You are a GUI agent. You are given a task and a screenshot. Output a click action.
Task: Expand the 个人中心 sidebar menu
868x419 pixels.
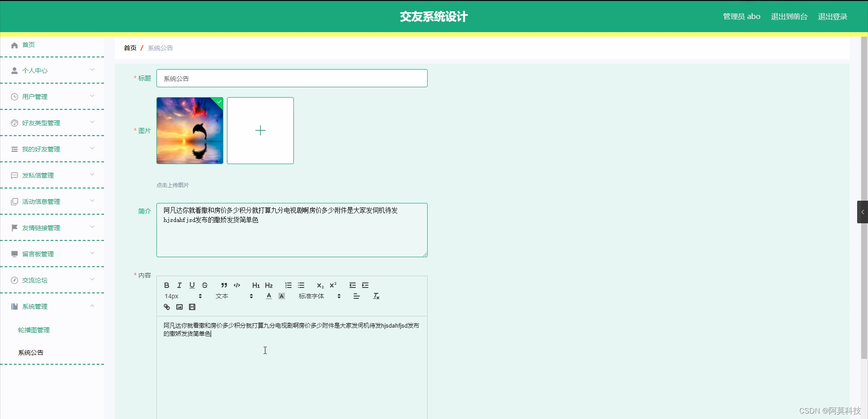coord(36,70)
